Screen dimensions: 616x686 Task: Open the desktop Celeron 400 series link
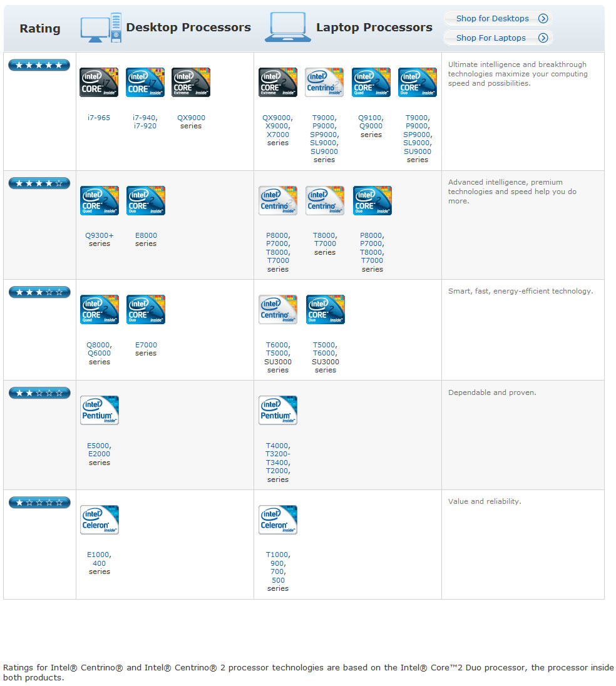[x=100, y=563]
